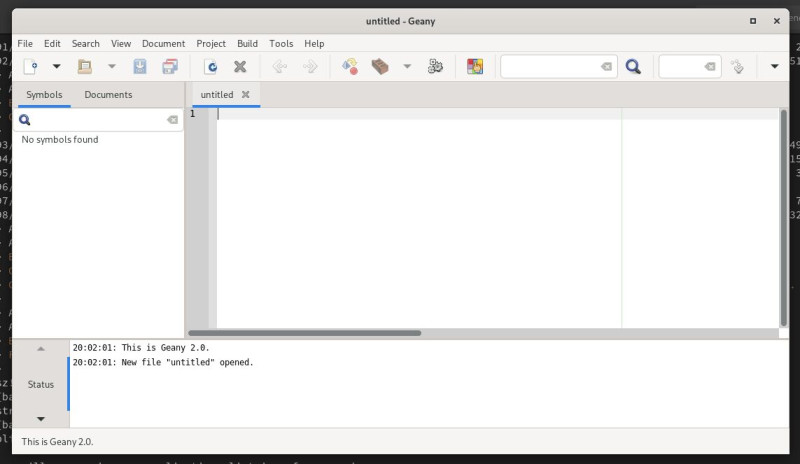Build the current file brick icon
Viewport: 800px width, 464px height.
[x=380, y=66]
